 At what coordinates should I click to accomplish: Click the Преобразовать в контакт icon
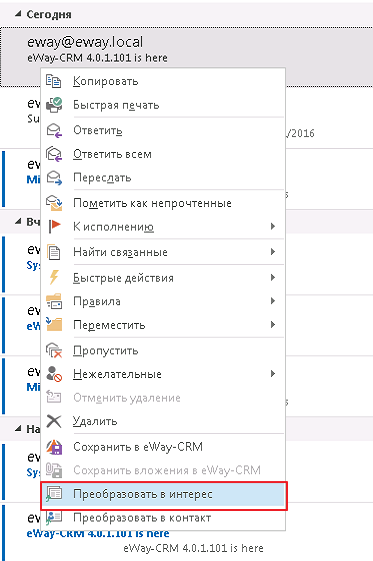(x=54, y=517)
